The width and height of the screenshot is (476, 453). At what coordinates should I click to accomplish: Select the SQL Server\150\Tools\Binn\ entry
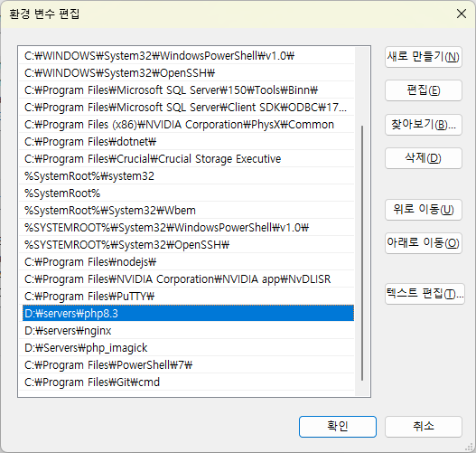(188, 90)
